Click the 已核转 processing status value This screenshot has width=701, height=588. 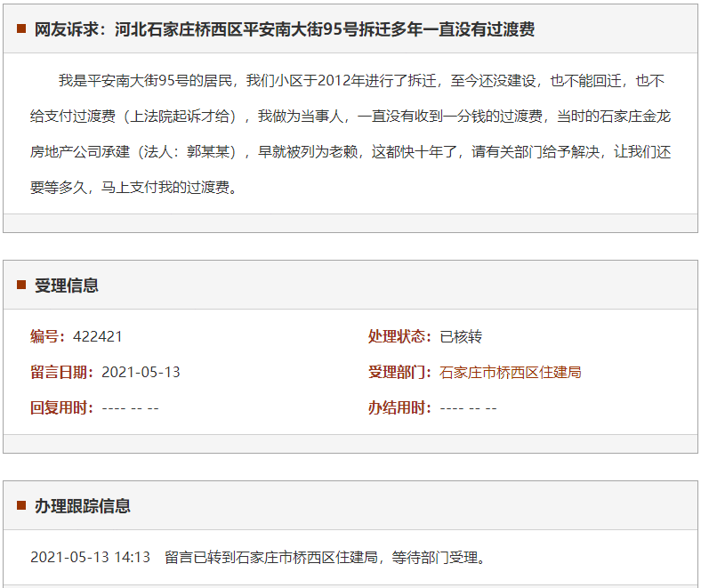pyautogui.click(x=461, y=336)
